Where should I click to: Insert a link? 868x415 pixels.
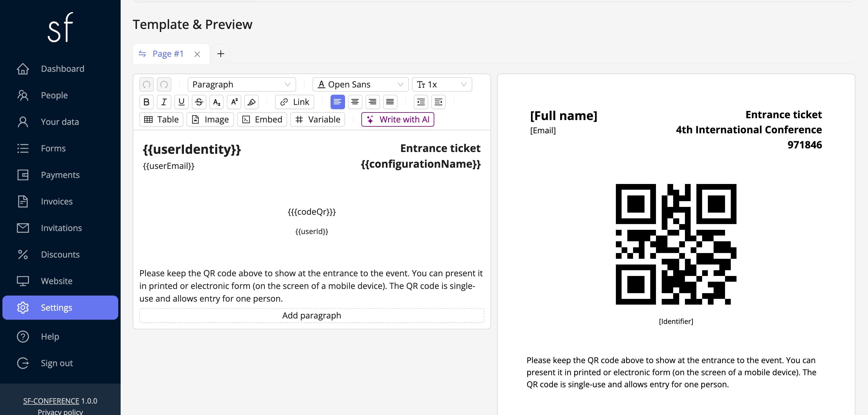coord(294,102)
